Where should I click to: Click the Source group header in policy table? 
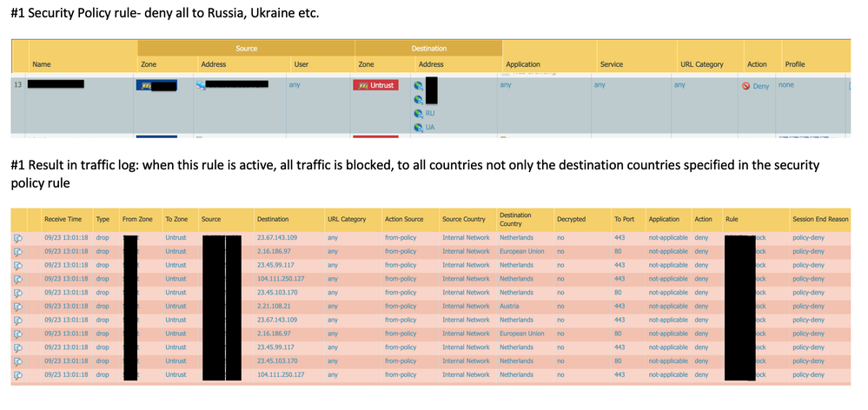(247, 48)
